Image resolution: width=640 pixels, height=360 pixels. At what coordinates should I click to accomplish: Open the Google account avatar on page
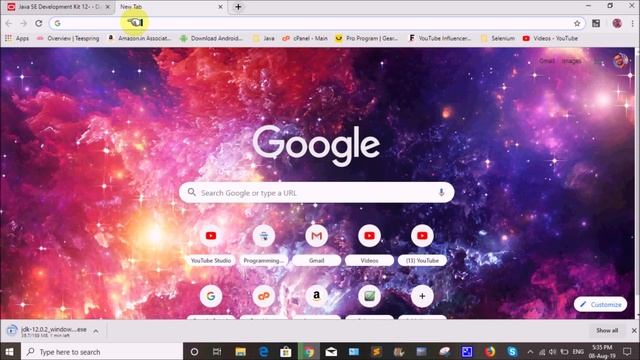[620, 61]
